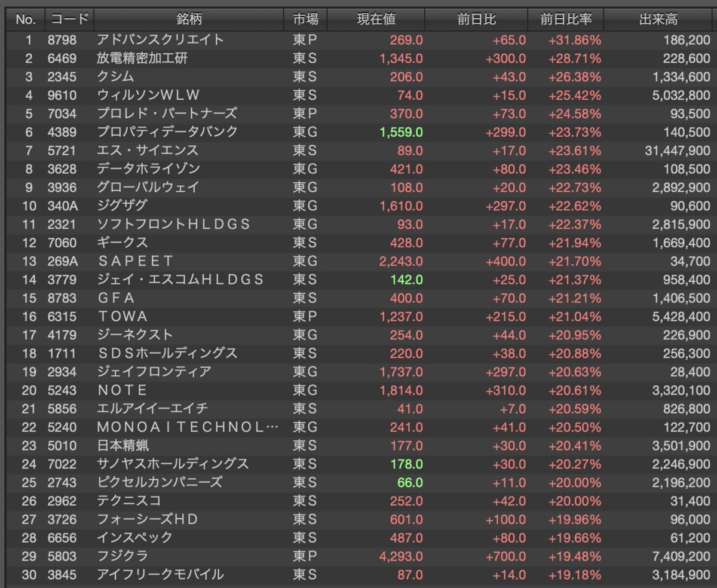Sort by the 現在値 column header

[x=376, y=20]
